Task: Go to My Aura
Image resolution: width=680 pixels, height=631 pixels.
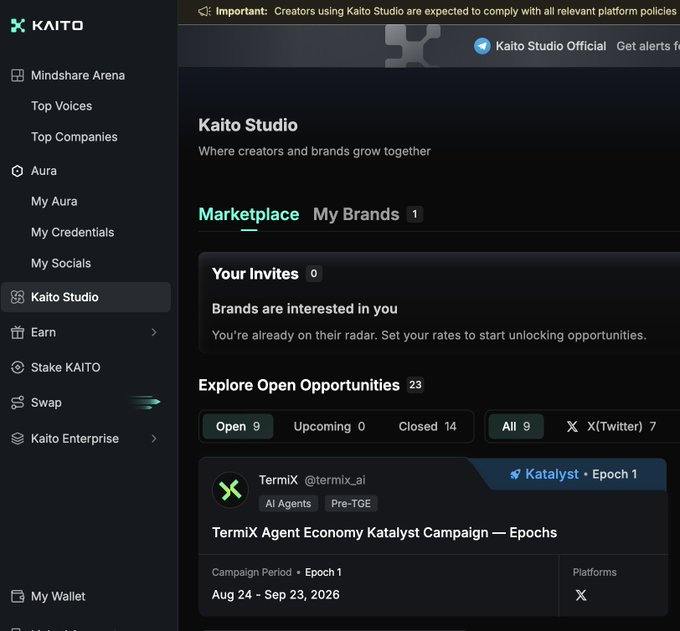Action: tap(54, 202)
